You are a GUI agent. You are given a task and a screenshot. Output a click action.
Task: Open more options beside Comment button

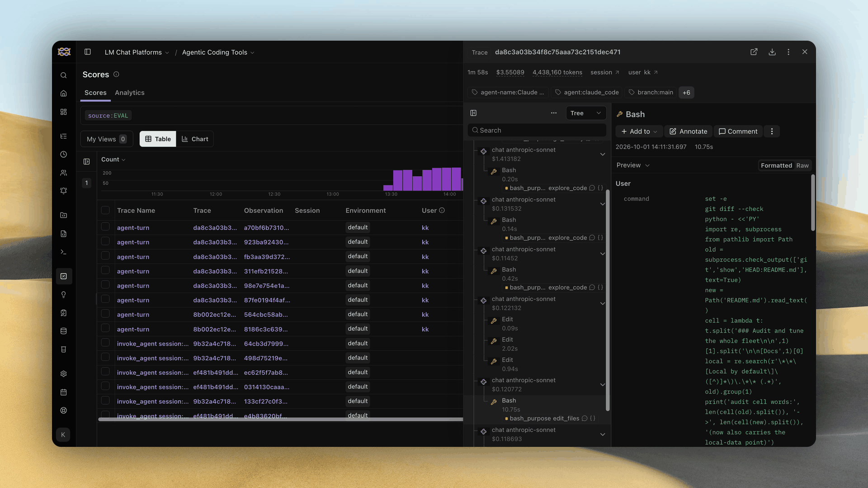pyautogui.click(x=772, y=131)
